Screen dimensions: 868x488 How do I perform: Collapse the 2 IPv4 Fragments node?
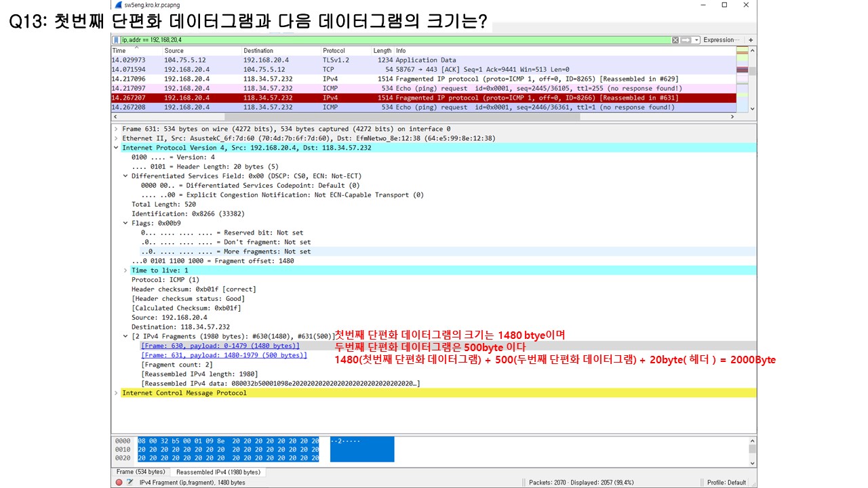pos(125,336)
